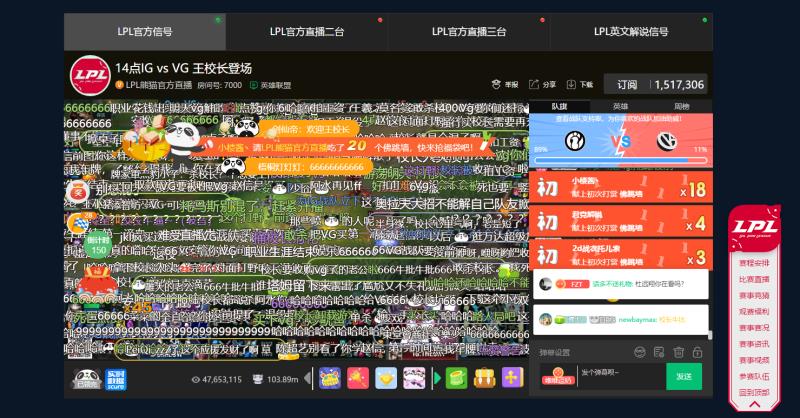This screenshot has height=418, width=800.
Task: Click the 2d战神托儿索 x3 gift banner
Action: 620,255
